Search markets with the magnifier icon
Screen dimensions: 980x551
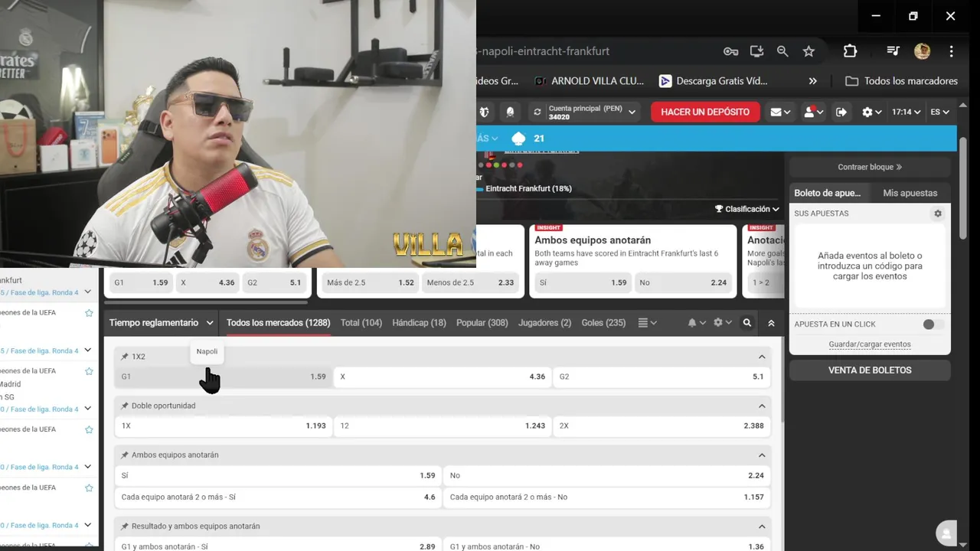pos(747,323)
